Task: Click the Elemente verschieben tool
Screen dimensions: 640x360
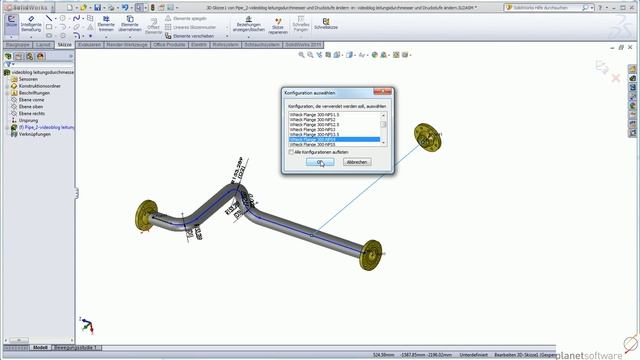Action: click(190, 36)
